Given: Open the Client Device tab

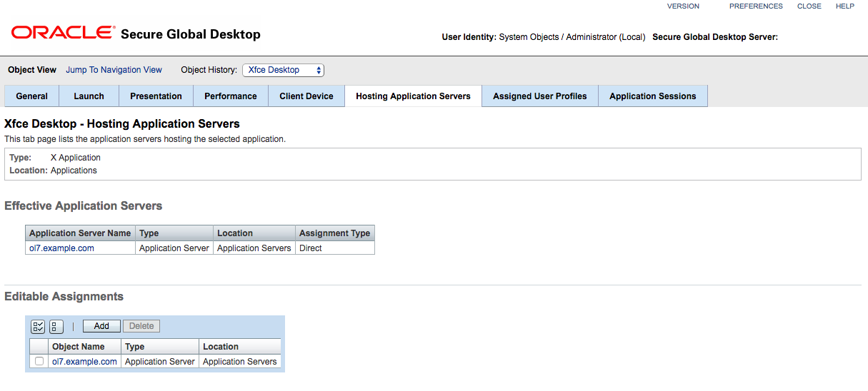Looking at the screenshot, I should [x=306, y=96].
